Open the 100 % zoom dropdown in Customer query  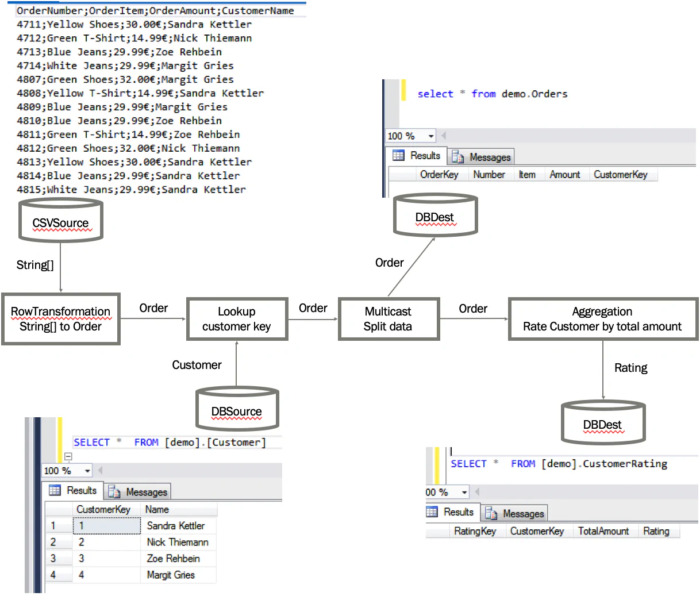(x=87, y=471)
